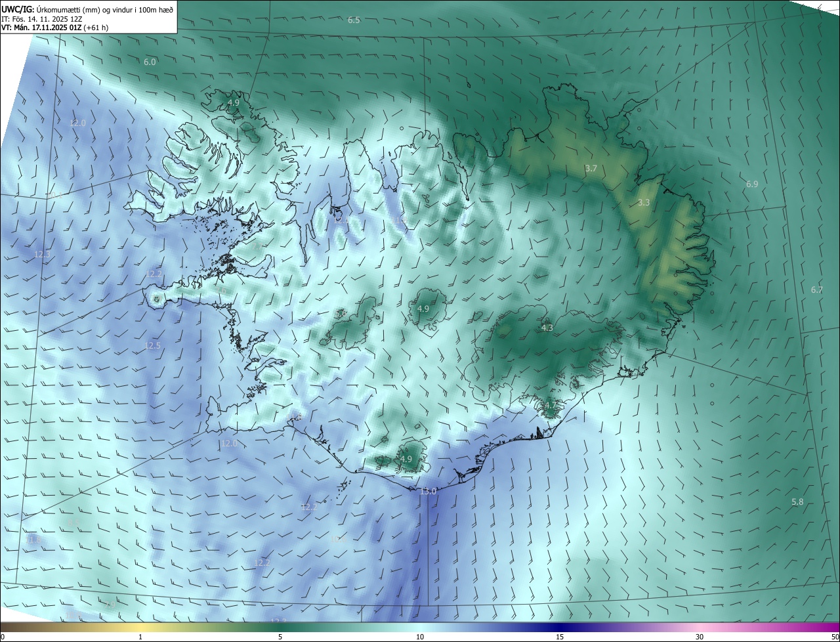Click the 12.5 value west of Iceland
Screen dimensions: 840x642
(x=152, y=345)
